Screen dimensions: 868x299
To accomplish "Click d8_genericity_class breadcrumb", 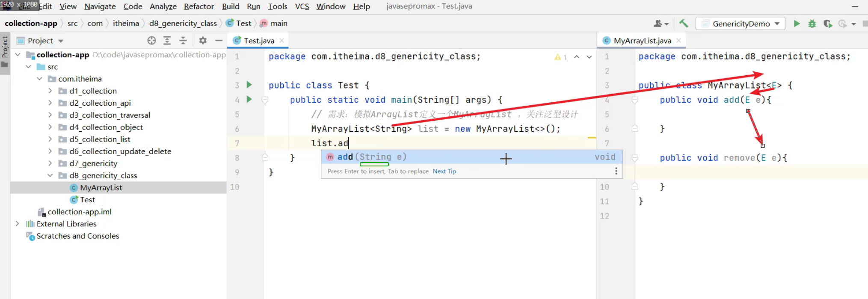I will (x=183, y=24).
